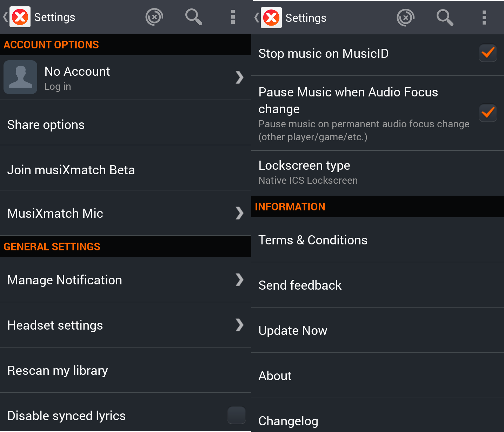Open the Changelog entry

(x=378, y=415)
